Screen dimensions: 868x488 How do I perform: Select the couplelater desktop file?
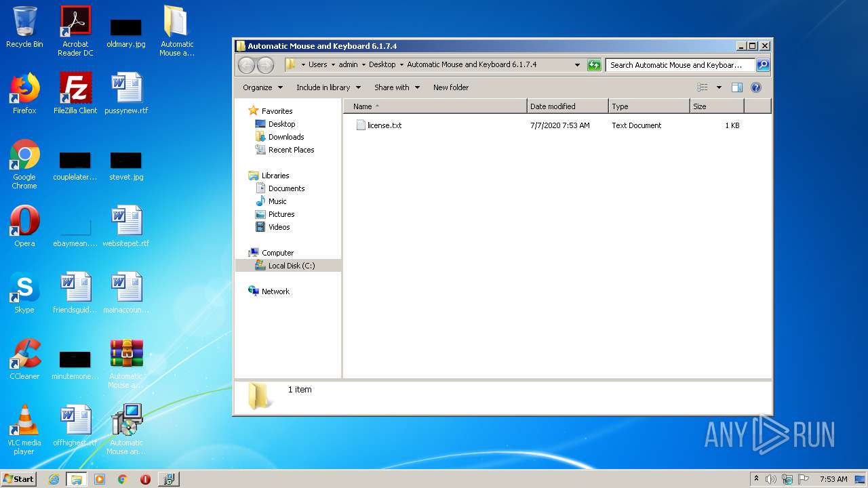[x=75, y=167]
